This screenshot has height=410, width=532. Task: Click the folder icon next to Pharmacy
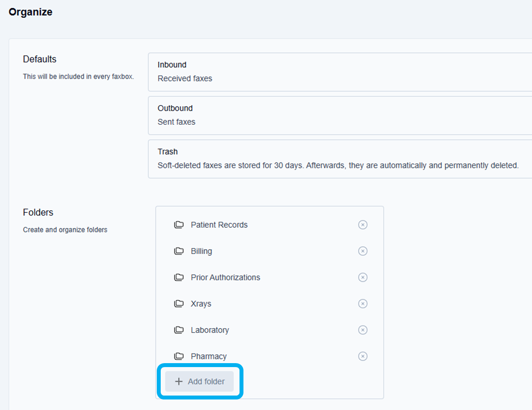coord(179,356)
